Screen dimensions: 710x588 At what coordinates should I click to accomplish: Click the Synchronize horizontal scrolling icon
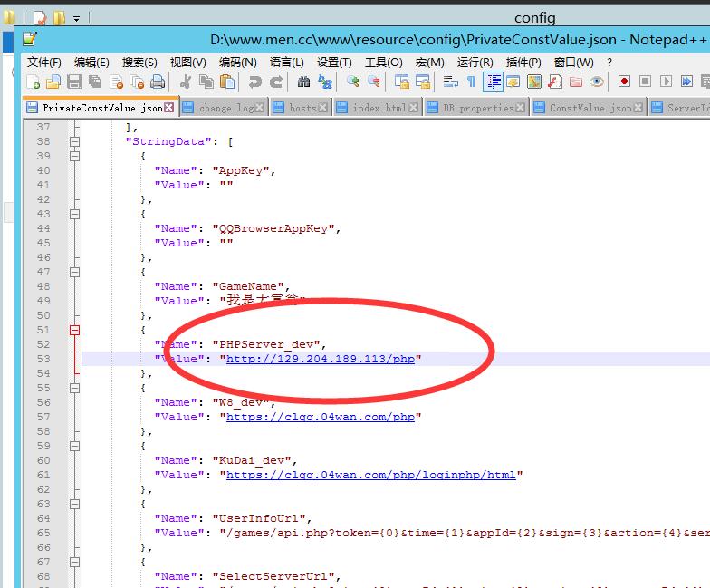coord(422,82)
